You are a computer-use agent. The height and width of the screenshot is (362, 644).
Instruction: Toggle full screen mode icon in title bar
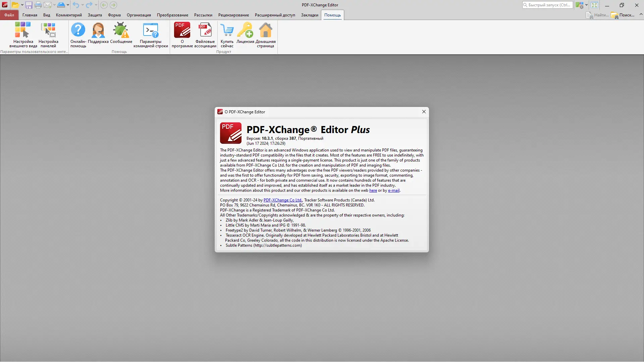(x=594, y=5)
